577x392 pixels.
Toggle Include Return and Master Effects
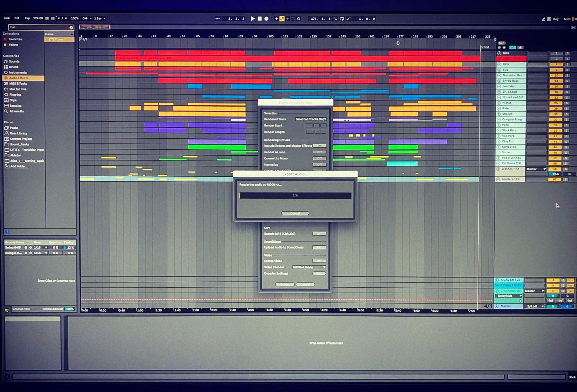click(319, 146)
